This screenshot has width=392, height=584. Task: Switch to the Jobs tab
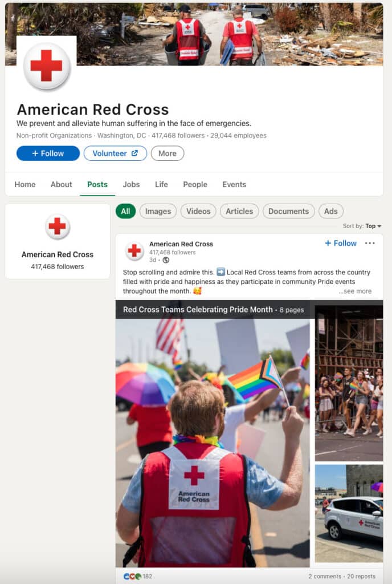click(131, 184)
